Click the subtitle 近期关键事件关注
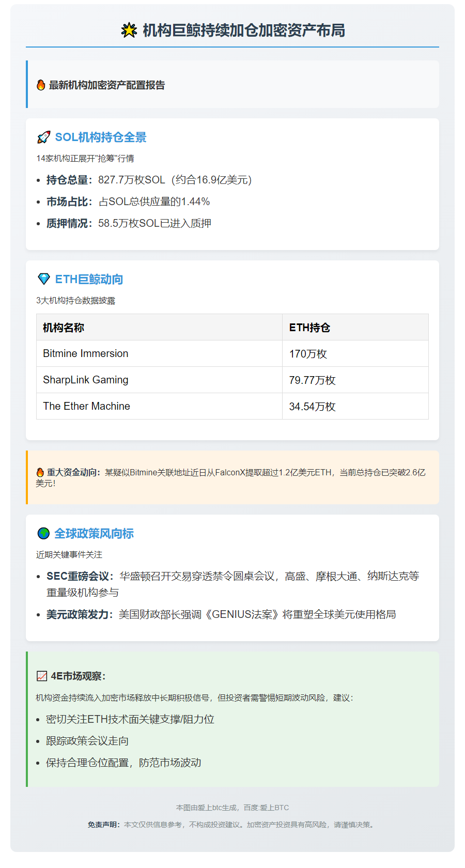Screen dimensions: 465x868 pos(69,555)
